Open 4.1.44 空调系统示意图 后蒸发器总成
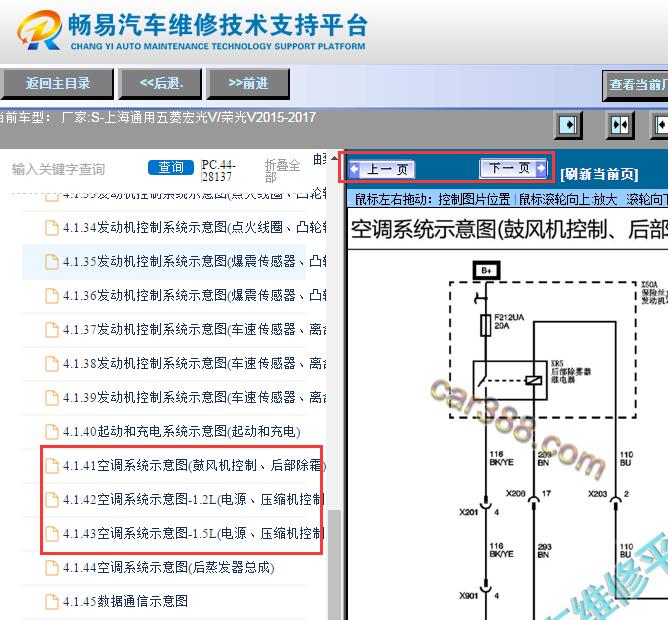Image resolution: width=668 pixels, height=620 pixels. (169, 568)
